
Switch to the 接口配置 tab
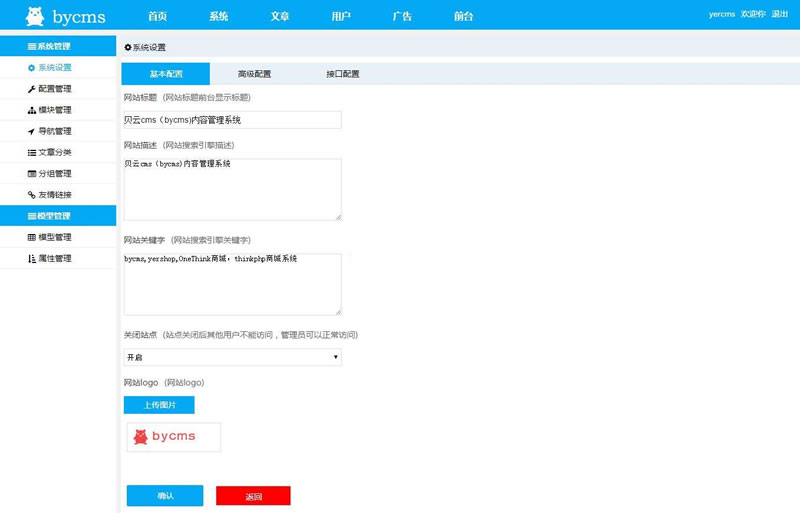(x=342, y=74)
